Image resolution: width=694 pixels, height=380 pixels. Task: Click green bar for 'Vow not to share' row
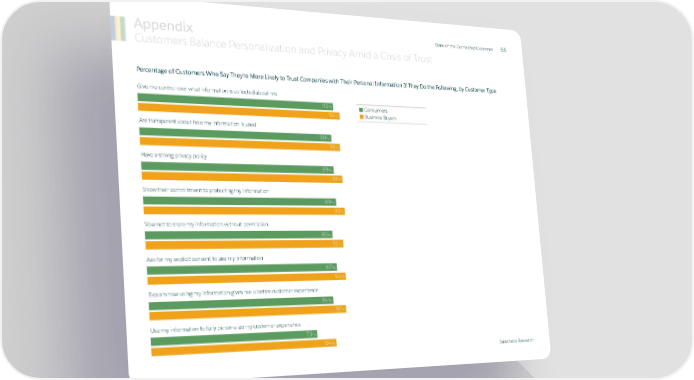[239, 234]
